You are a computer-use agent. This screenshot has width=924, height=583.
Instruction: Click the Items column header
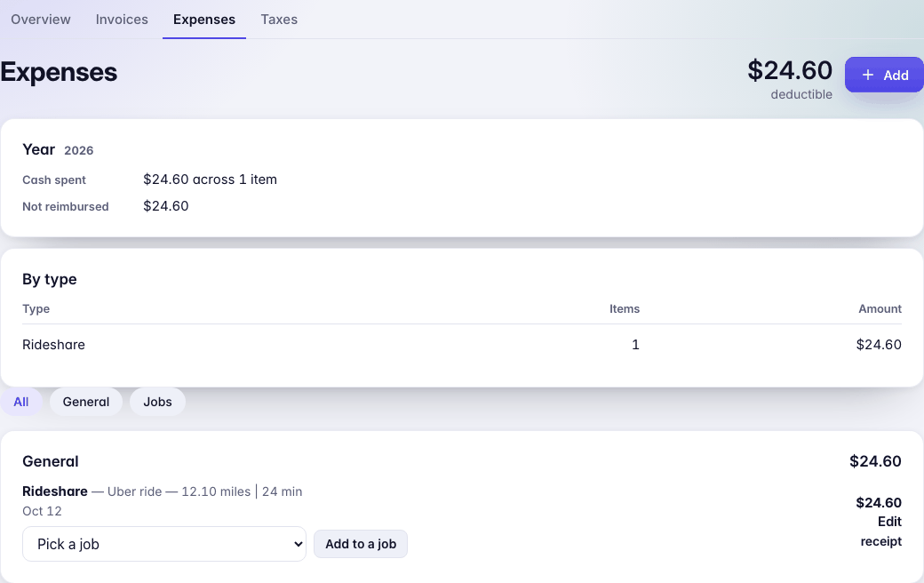tap(624, 309)
